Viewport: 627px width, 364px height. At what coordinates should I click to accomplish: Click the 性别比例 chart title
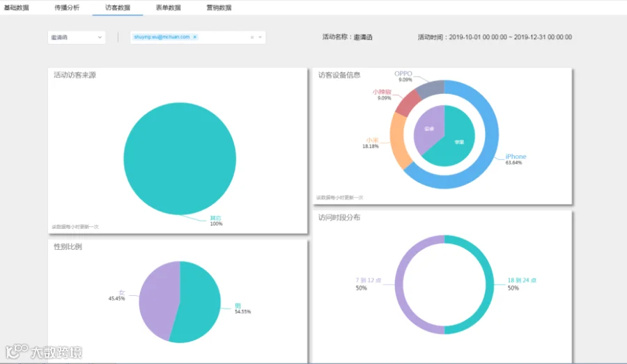(68, 246)
